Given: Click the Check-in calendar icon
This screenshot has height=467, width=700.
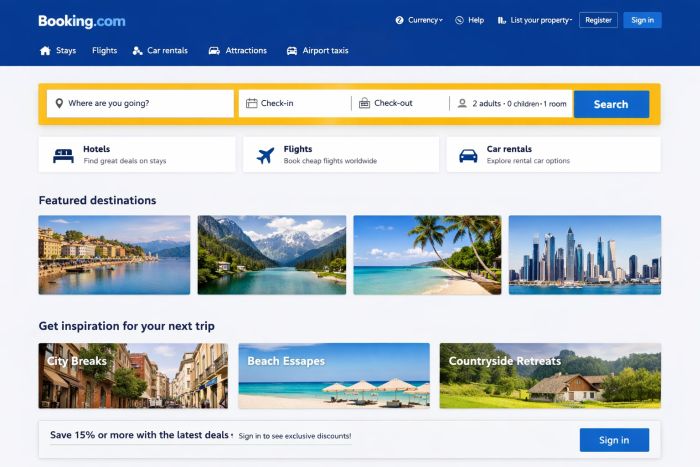Looking at the screenshot, I should pyautogui.click(x=252, y=103).
